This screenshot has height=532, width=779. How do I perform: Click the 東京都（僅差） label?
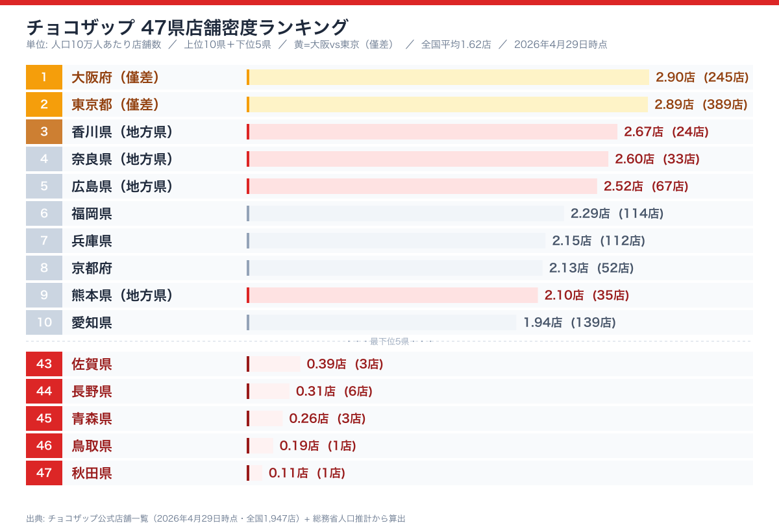pos(116,104)
